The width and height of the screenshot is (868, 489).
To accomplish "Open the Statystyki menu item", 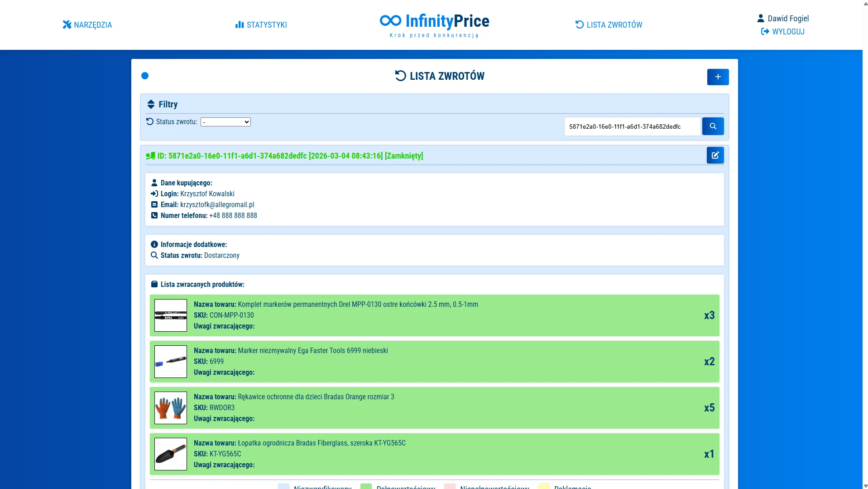I will click(x=261, y=25).
